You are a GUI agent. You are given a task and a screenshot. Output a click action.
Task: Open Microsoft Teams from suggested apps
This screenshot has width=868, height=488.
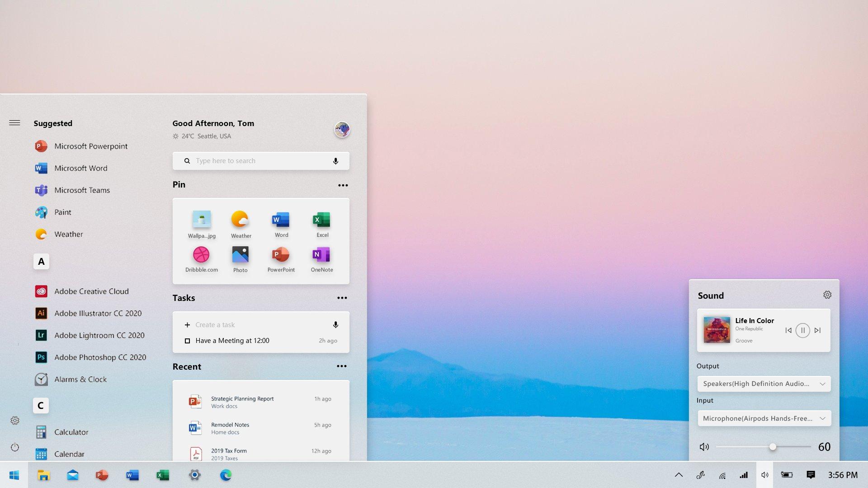click(82, 189)
